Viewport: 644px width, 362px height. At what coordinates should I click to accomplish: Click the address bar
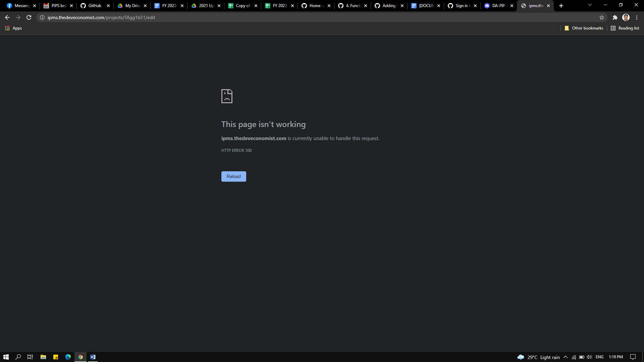pyautogui.click(x=134, y=17)
